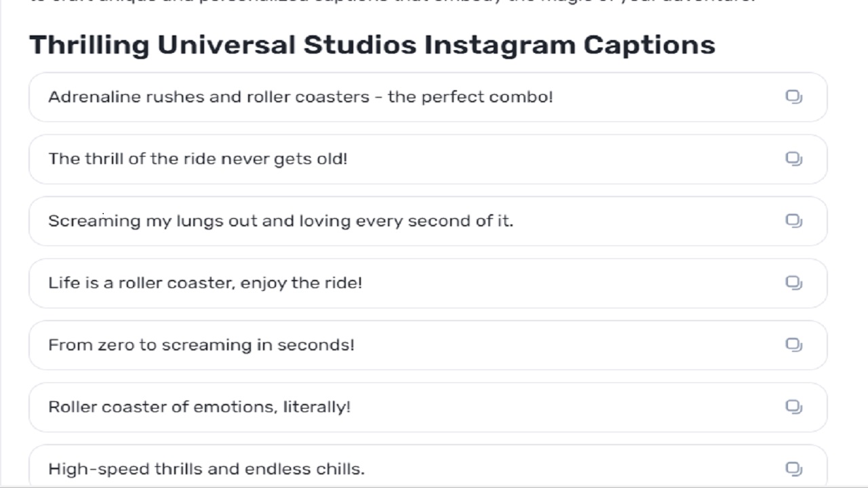
Task: Click the 'Adrenaline rushes and roller coasters' caption text
Action: coord(300,97)
